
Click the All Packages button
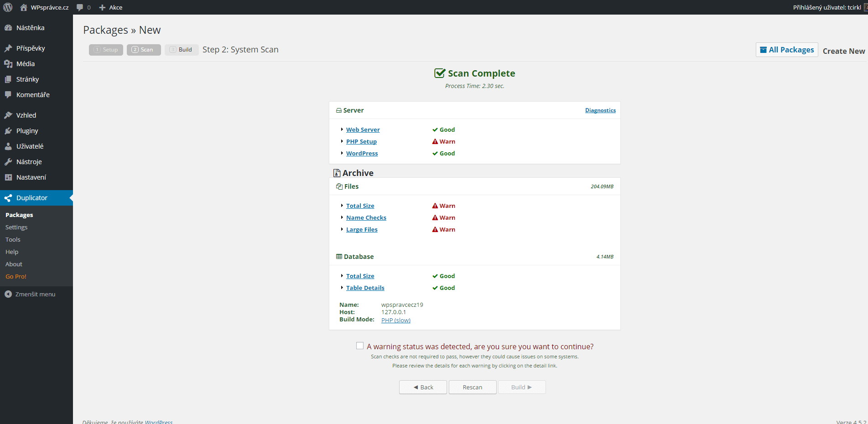click(787, 50)
